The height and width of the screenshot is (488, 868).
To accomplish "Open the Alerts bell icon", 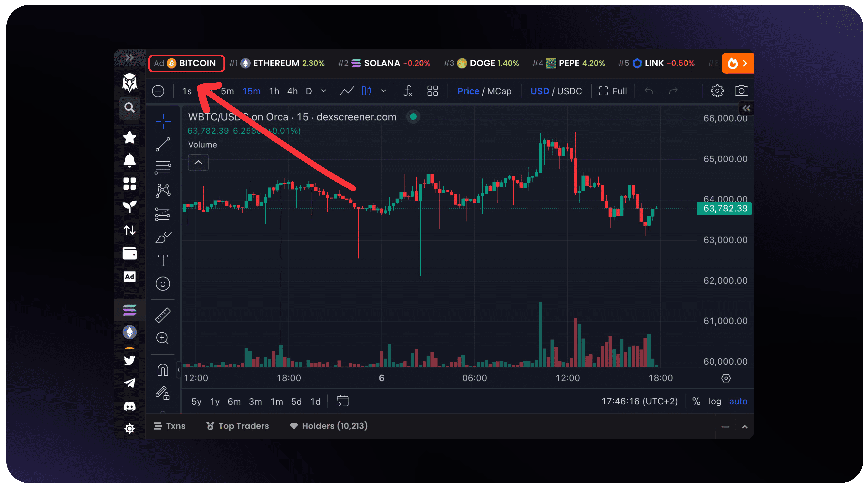I will [129, 160].
